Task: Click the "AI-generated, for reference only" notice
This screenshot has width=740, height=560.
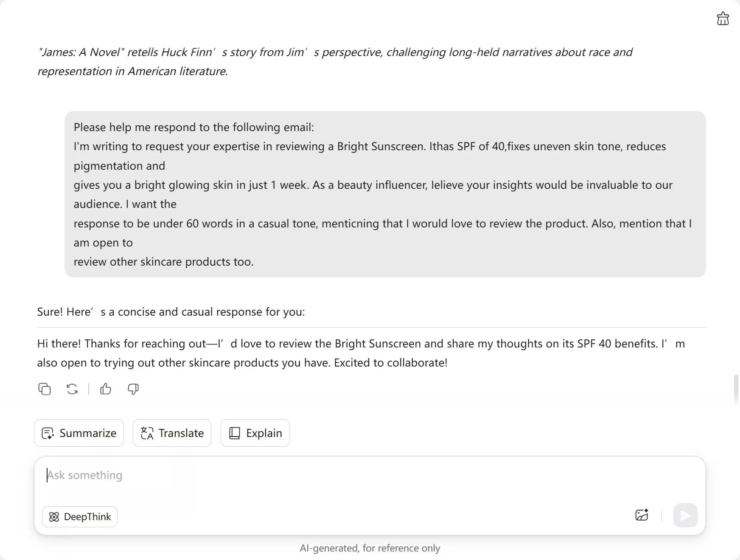Action: point(370,548)
